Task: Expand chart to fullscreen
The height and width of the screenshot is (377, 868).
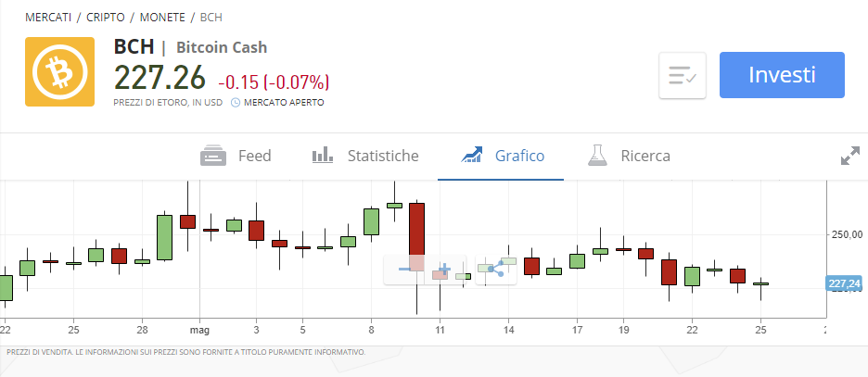Action: point(850,156)
